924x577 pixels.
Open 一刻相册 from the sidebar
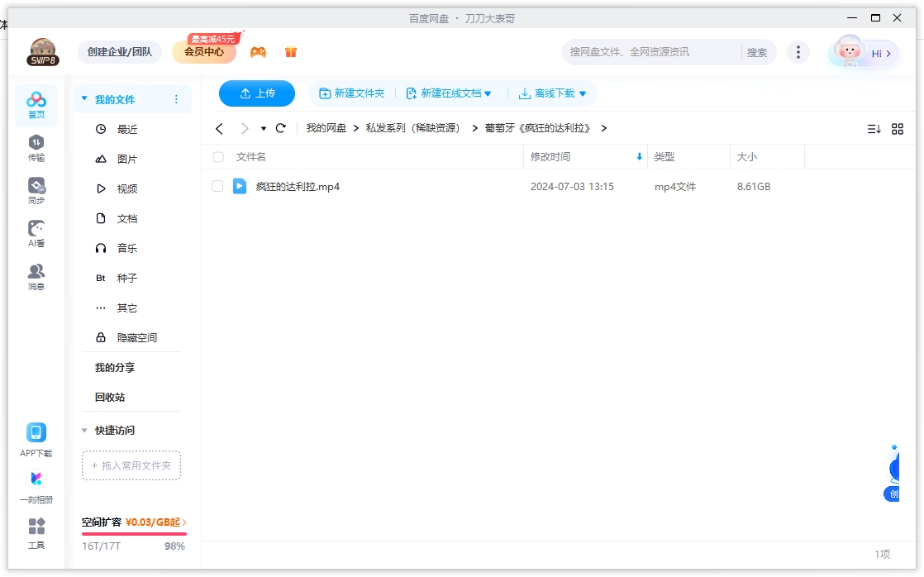pyautogui.click(x=36, y=482)
